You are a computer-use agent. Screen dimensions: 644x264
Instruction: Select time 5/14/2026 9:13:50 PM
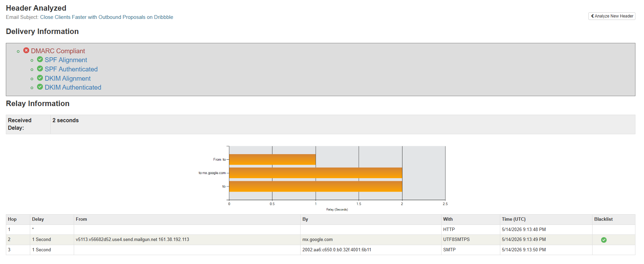524,250
